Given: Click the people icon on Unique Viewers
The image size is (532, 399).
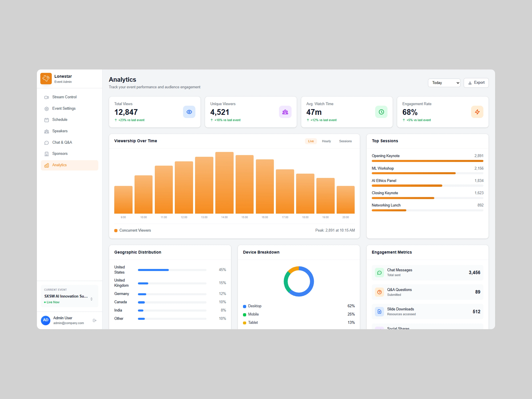Looking at the screenshot, I should coord(285,112).
